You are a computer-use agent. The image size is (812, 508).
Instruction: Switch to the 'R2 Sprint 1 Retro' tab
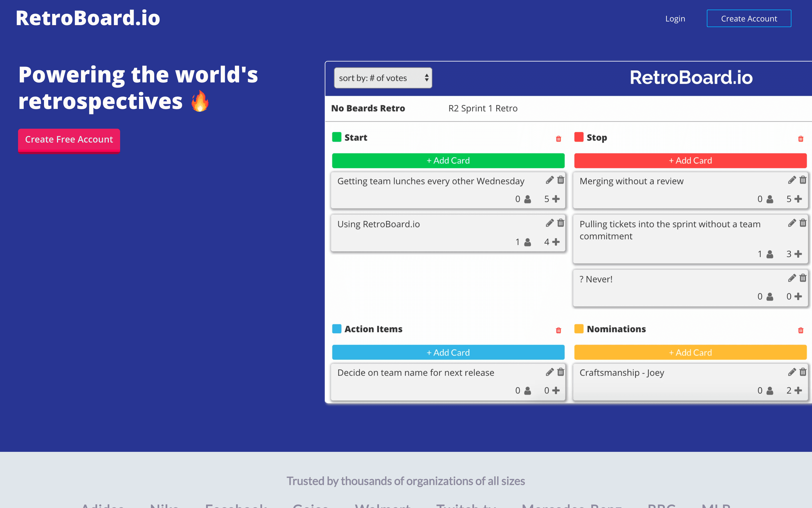(483, 108)
